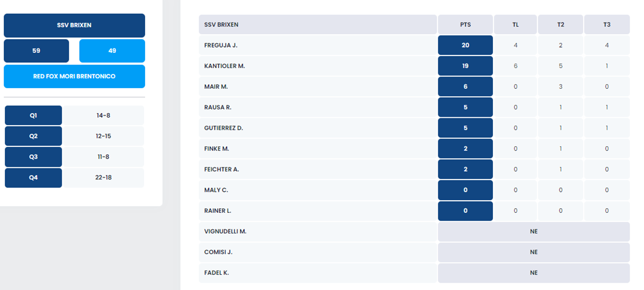Select the RED FOX MORI BRENTONICO team button

74,77
